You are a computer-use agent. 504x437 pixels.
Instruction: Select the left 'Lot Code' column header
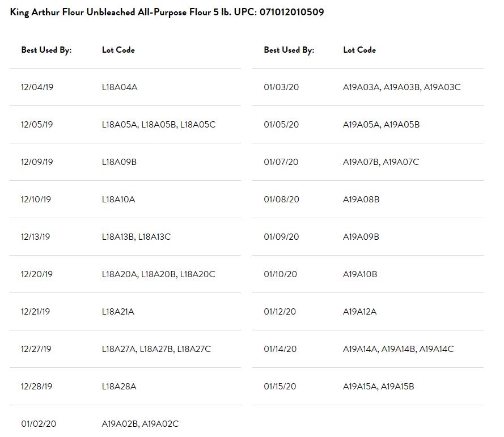pyautogui.click(x=118, y=50)
